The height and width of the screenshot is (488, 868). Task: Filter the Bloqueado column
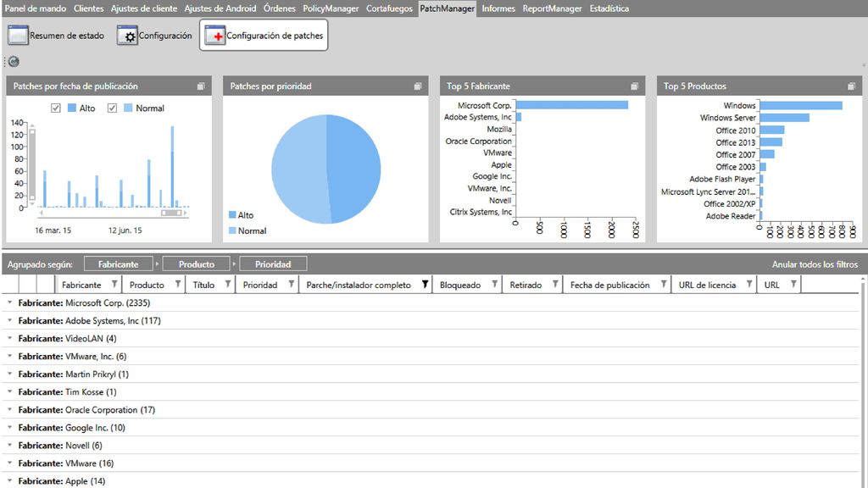click(x=494, y=284)
